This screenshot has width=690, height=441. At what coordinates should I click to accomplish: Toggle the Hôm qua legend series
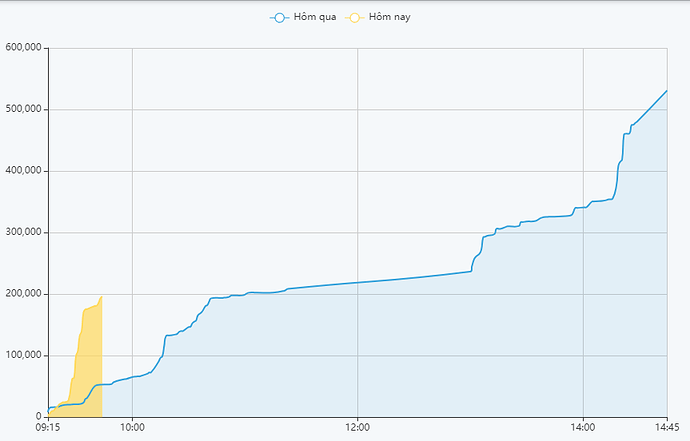[x=303, y=17]
